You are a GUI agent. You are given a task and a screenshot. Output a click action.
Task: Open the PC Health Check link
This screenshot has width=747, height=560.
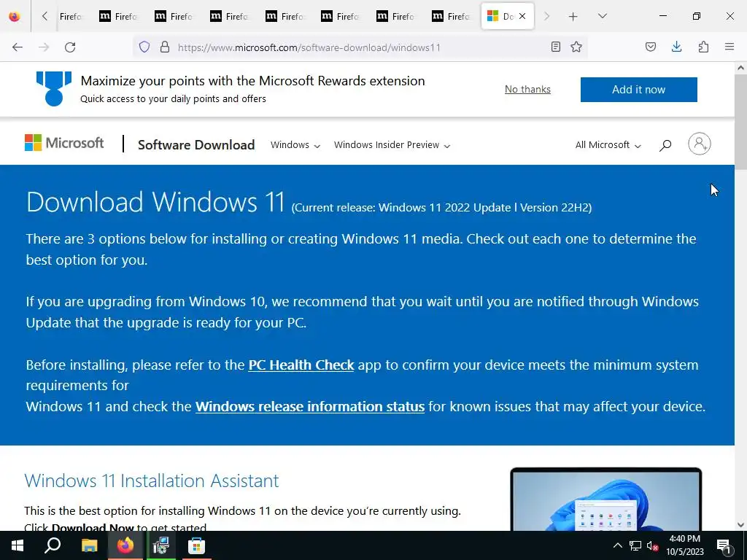point(301,365)
